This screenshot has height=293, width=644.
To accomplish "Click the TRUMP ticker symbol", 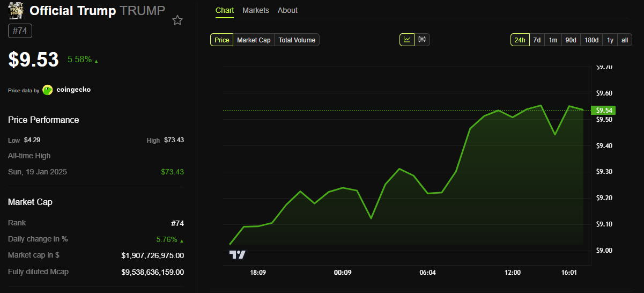I will [143, 11].
